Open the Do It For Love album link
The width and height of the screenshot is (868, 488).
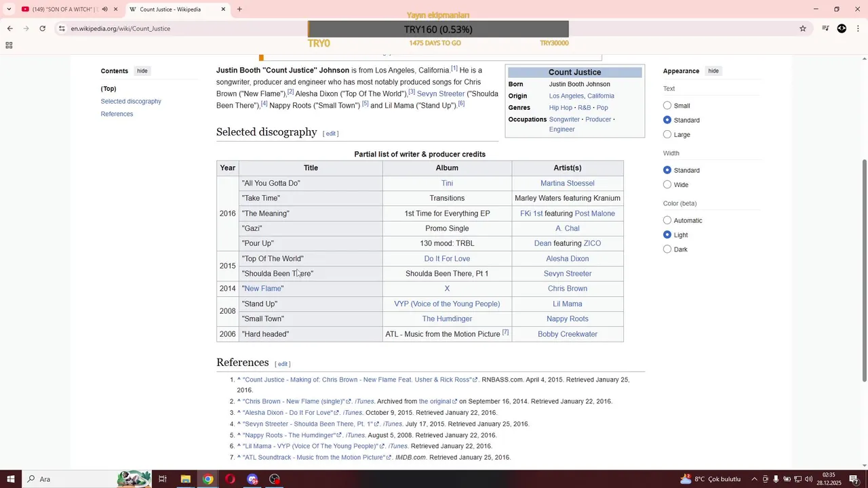coord(447,259)
